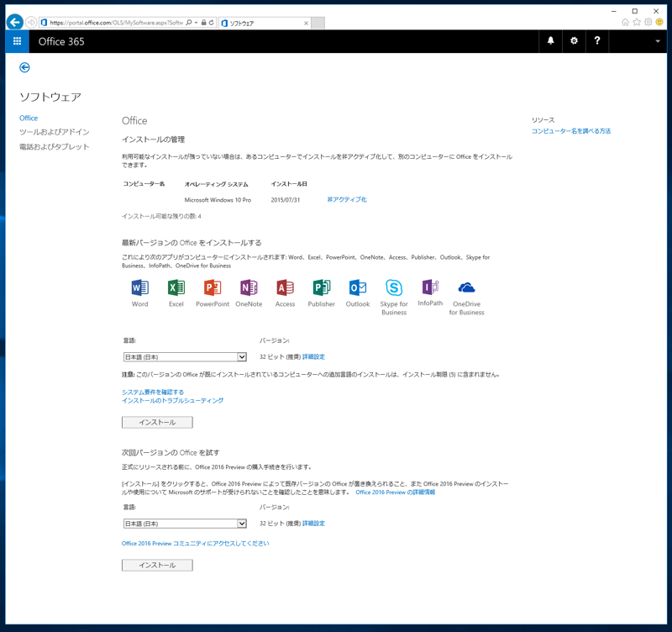This screenshot has width=672, height=632.
Task: Click インストール button for latest Office
Action: (157, 423)
